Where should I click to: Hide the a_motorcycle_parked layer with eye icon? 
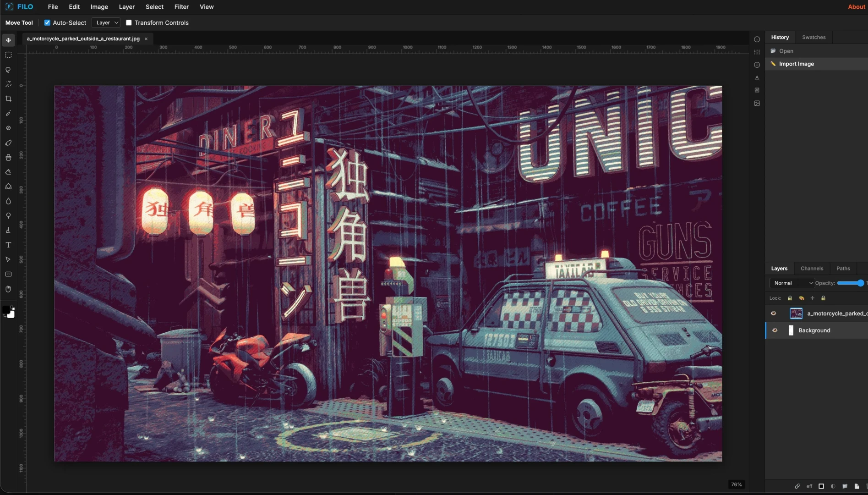(x=774, y=313)
